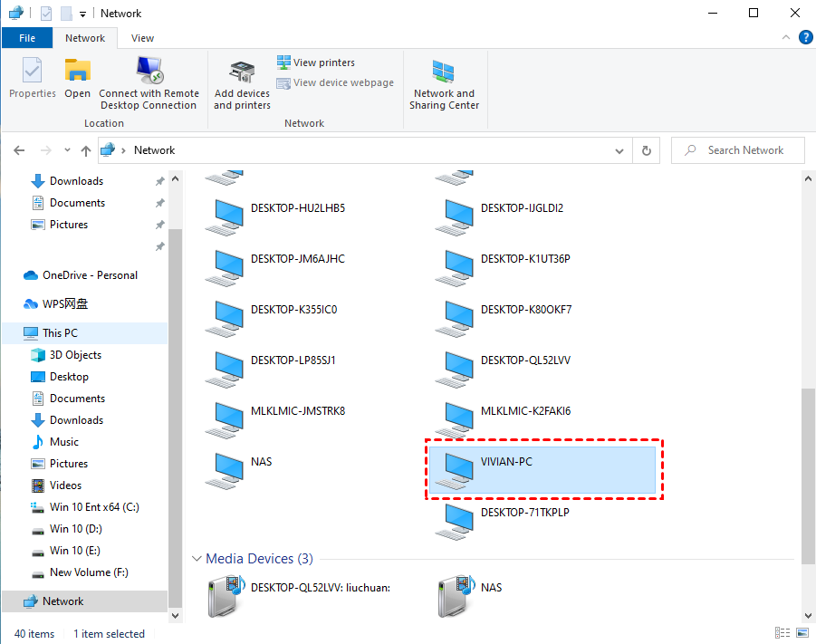Collapse the Media Devices group

click(x=197, y=559)
